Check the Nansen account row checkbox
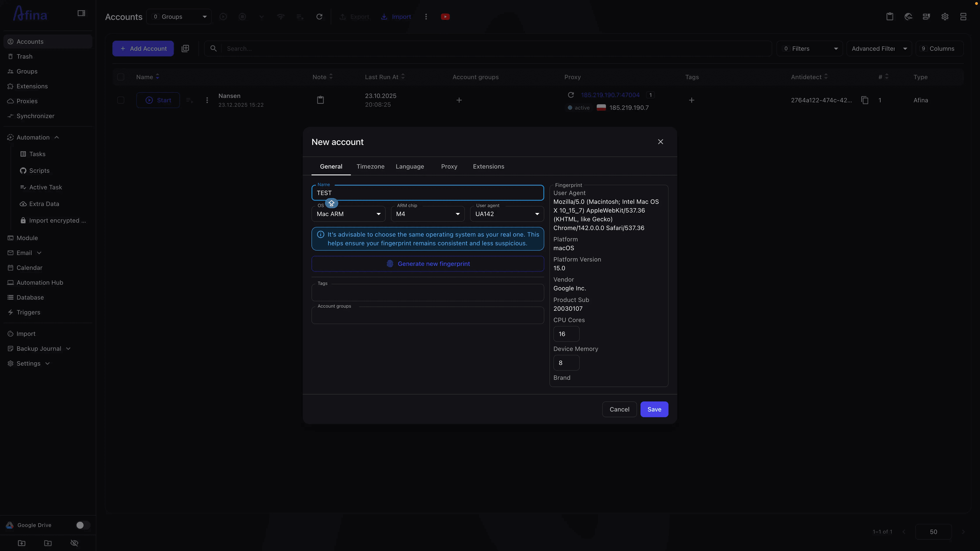The height and width of the screenshot is (551, 980). pyautogui.click(x=121, y=100)
